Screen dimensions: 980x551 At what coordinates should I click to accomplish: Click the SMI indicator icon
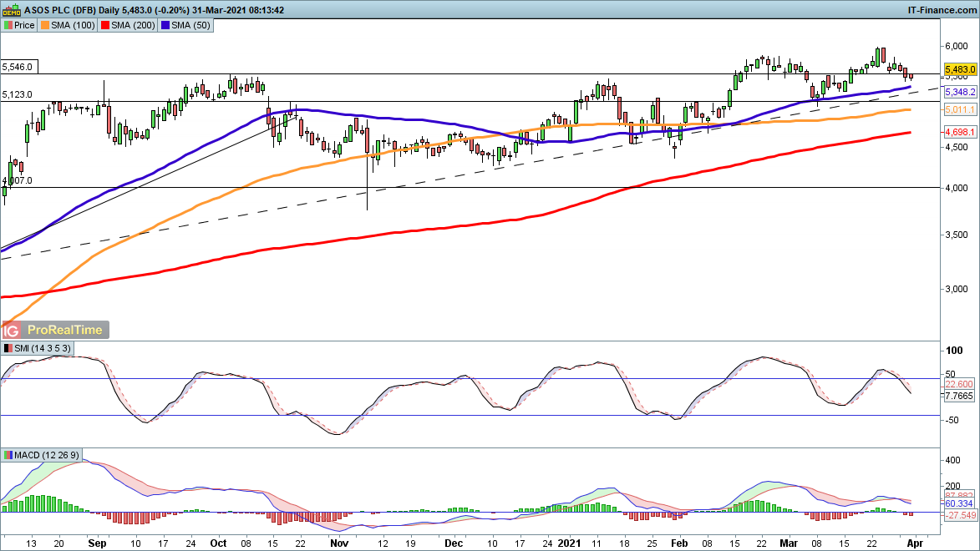8,348
